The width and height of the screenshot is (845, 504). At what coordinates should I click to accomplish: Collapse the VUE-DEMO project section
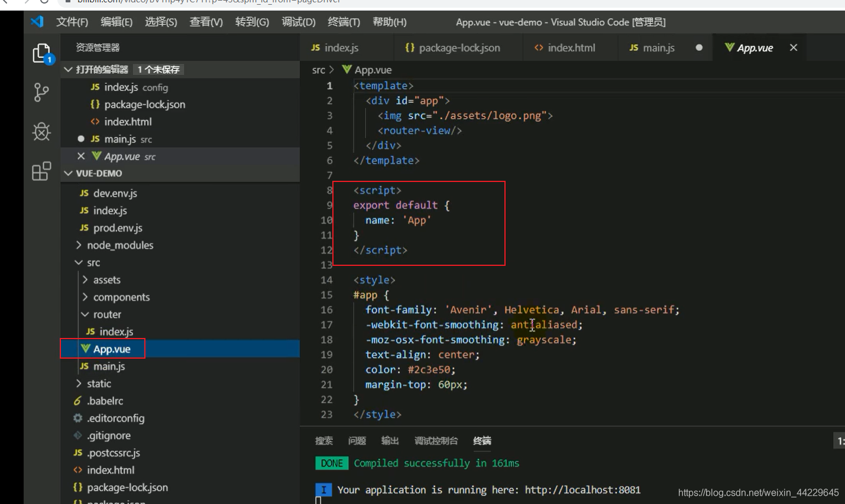click(x=69, y=173)
